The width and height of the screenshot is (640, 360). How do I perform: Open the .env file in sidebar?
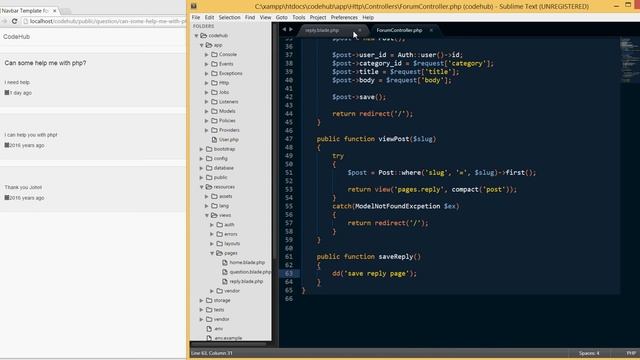218,329
